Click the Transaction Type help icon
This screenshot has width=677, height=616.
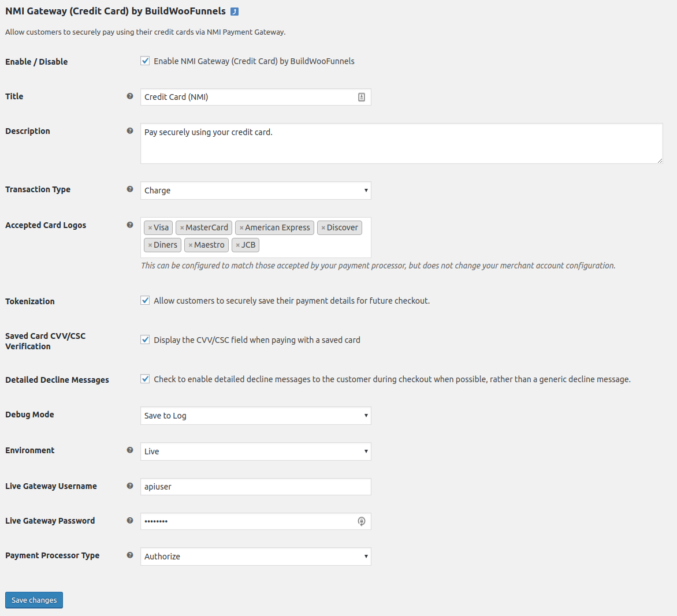pos(130,189)
